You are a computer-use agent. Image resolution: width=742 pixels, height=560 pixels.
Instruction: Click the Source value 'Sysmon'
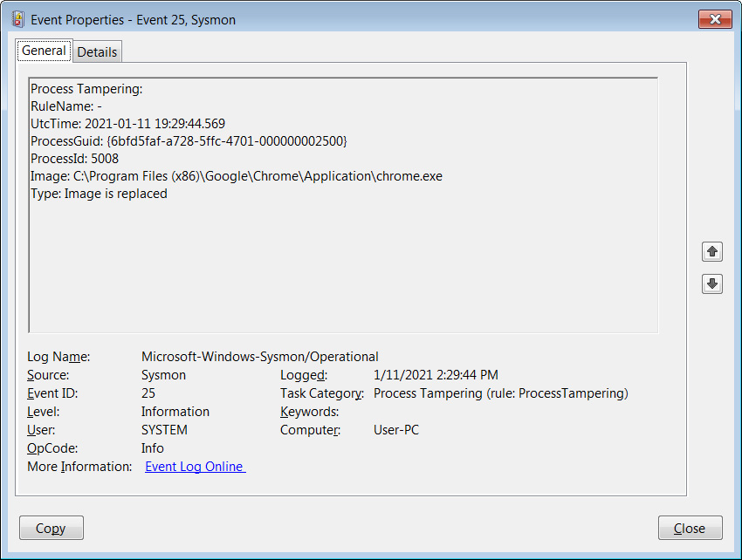163,375
